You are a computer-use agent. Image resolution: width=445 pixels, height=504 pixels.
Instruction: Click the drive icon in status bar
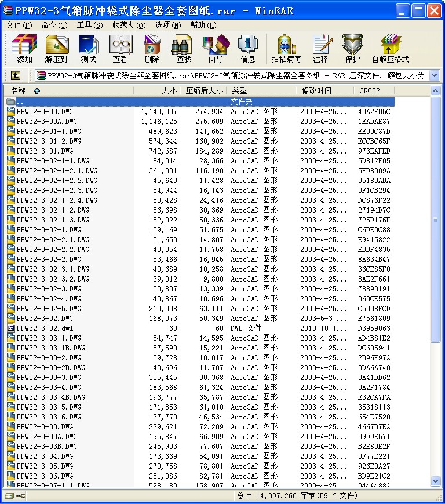9,496
